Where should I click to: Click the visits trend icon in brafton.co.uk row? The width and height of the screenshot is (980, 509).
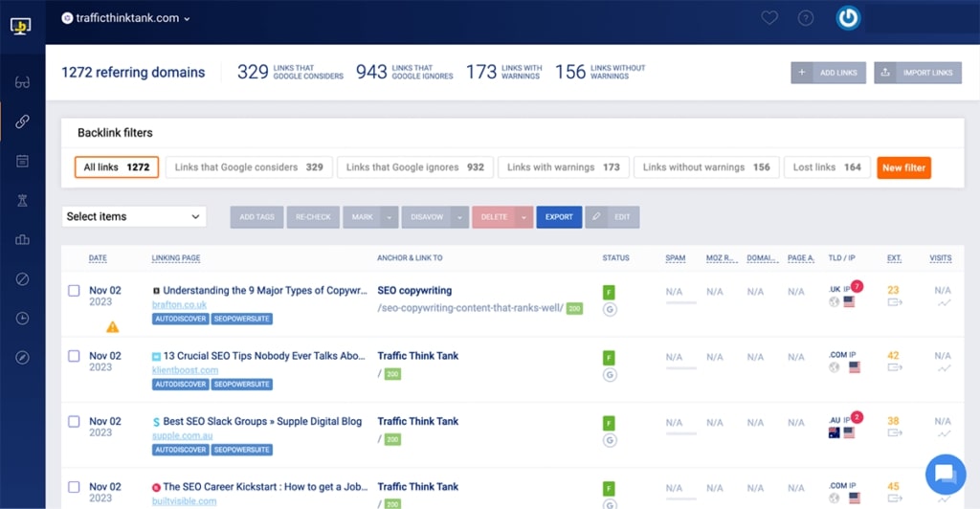[x=944, y=303]
